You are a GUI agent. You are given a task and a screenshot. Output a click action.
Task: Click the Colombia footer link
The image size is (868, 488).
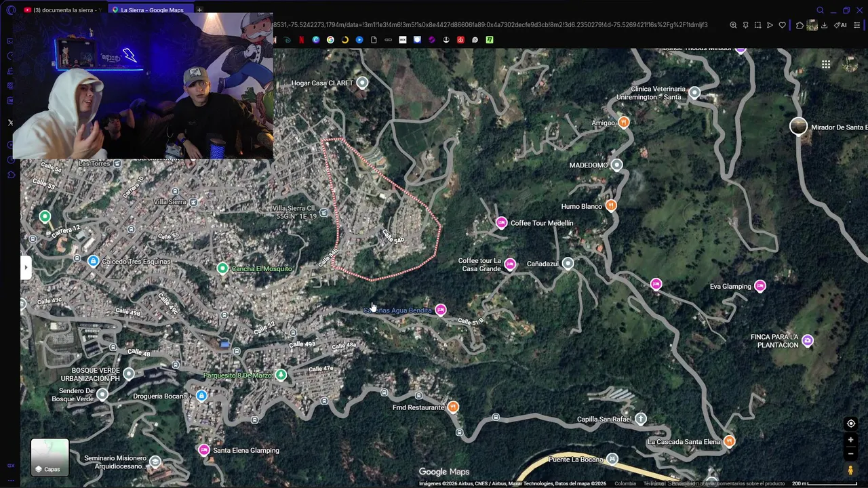point(625,483)
